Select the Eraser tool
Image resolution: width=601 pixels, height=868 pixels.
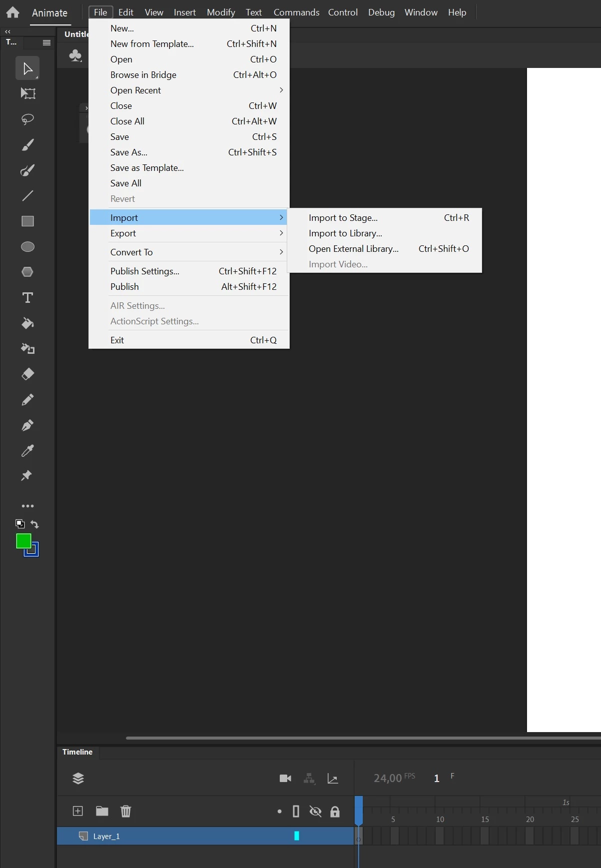tap(27, 374)
